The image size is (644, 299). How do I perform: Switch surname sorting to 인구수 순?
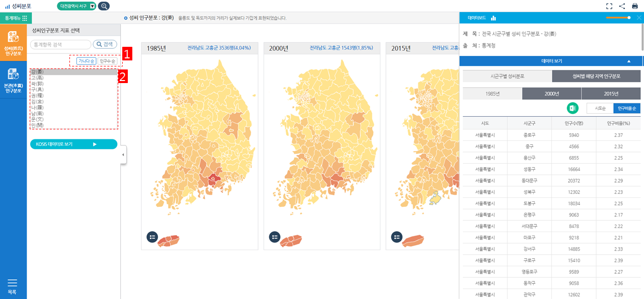[x=108, y=60]
